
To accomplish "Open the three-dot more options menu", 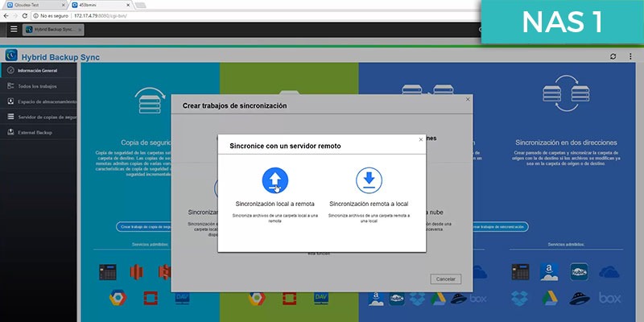I will coord(630,56).
